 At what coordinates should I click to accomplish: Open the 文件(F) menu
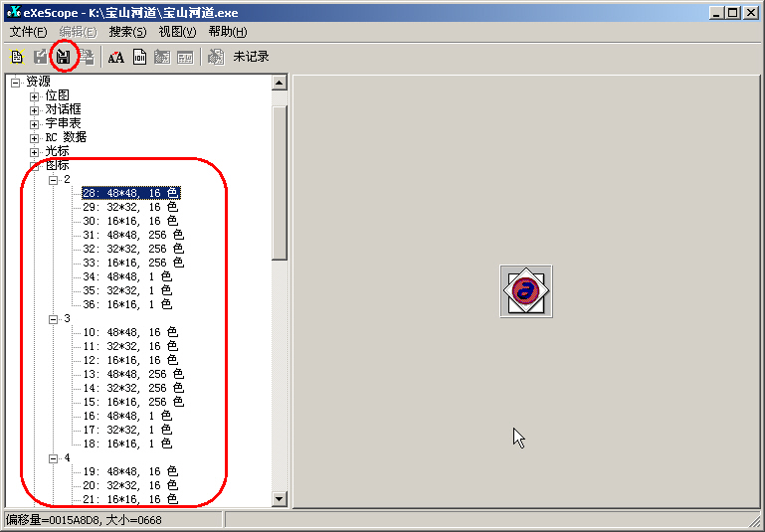point(28,32)
